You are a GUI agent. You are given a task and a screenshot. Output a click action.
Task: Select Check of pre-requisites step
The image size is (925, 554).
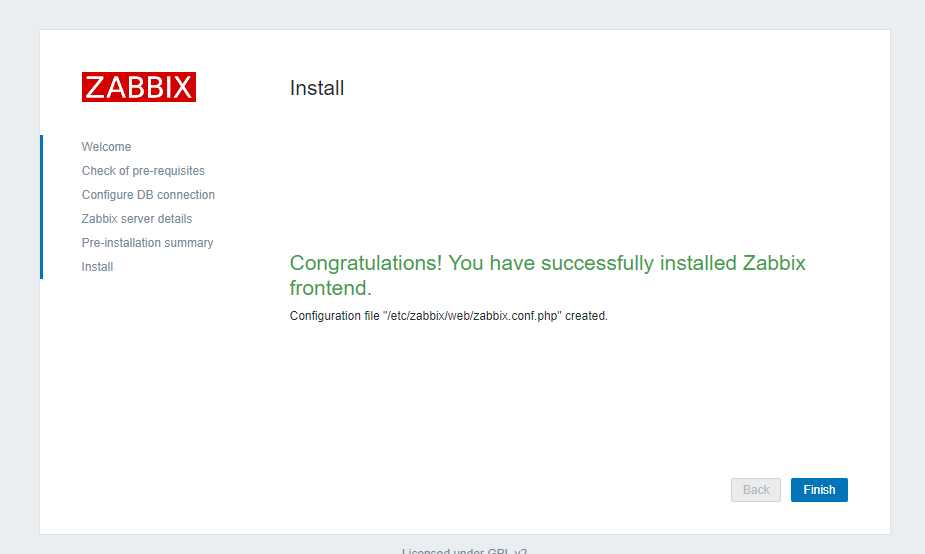pos(143,171)
